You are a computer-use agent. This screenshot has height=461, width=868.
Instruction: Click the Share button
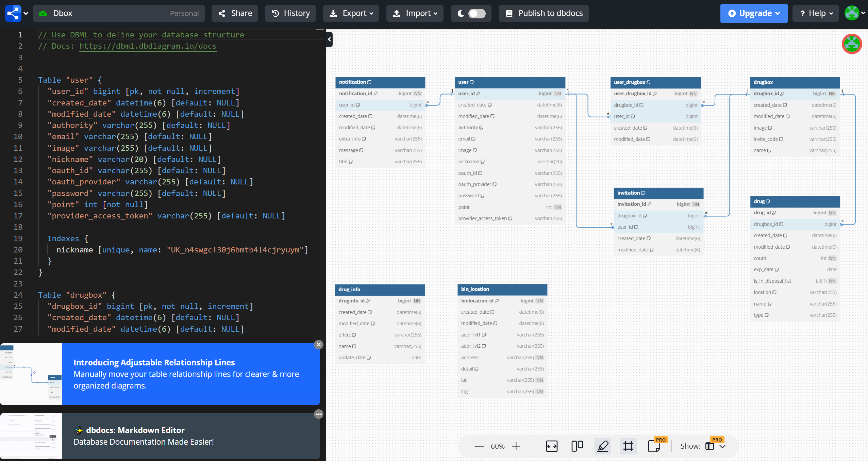tap(235, 13)
